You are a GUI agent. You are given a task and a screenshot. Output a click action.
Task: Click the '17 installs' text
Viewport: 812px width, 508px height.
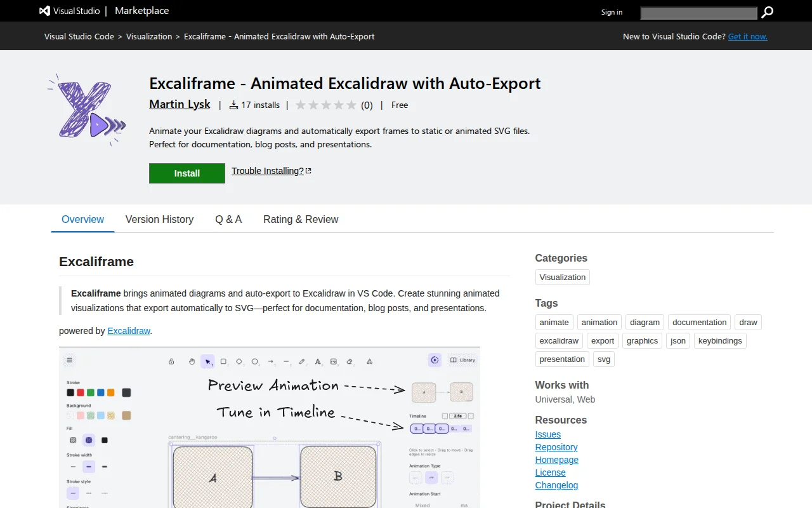tap(260, 105)
